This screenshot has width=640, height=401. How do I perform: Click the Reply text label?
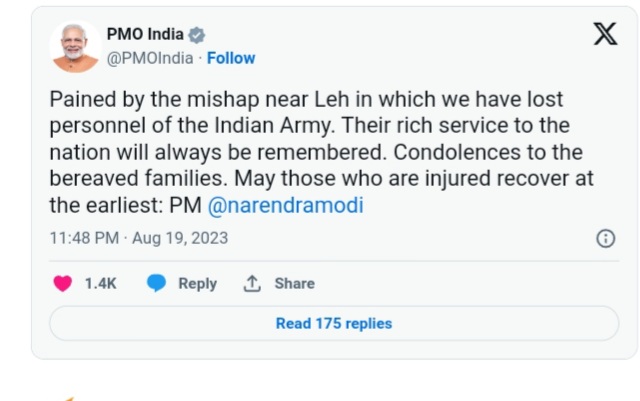click(198, 284)
